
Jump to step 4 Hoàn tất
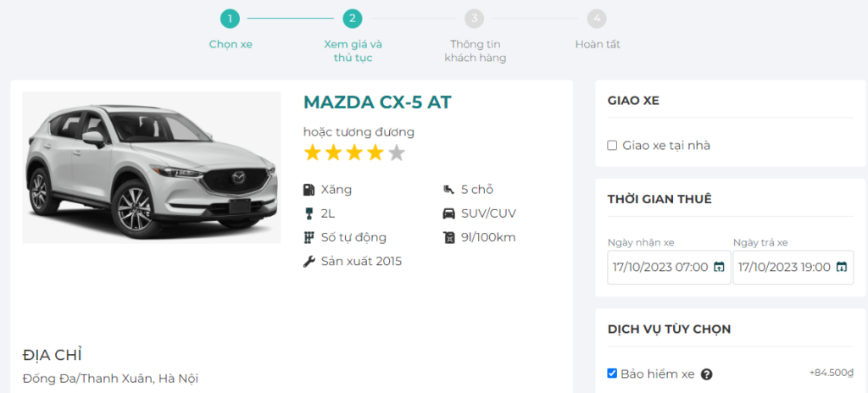597,18
